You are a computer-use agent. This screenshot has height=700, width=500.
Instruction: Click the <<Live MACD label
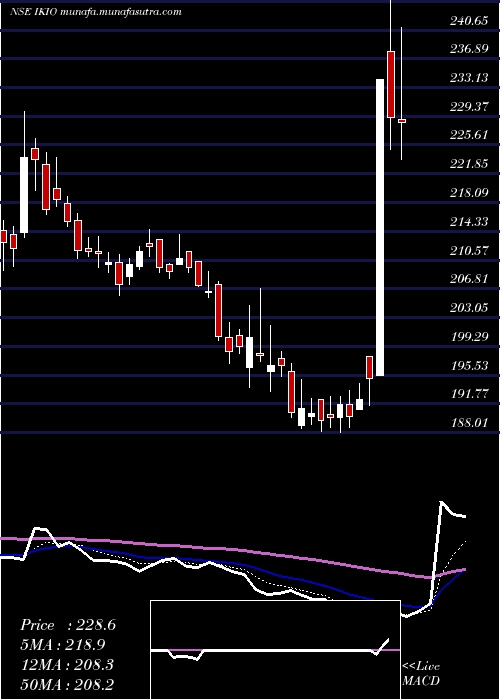421,673
